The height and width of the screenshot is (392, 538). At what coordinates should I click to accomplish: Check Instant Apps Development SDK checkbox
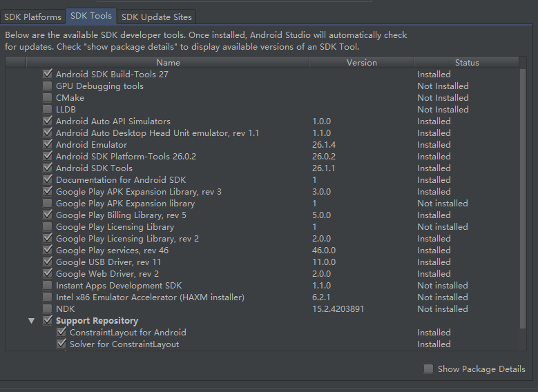(x=48, y=285)
